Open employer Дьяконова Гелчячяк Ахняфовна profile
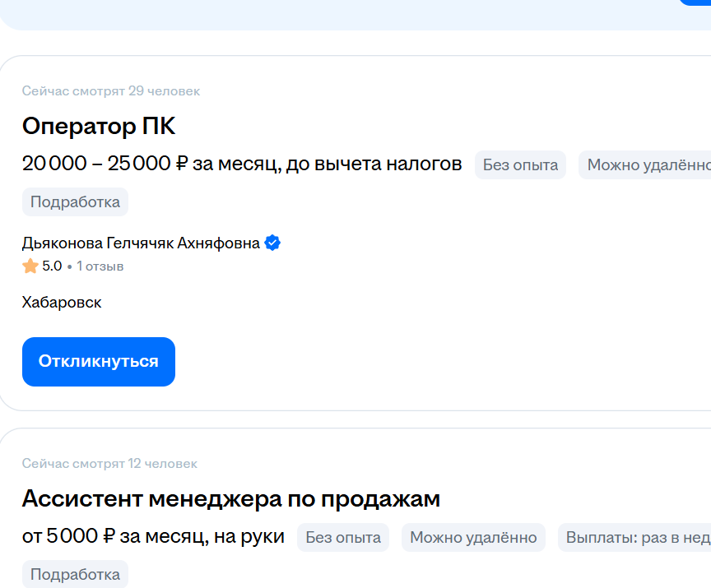Viewport: 711px width, 588px height. coord(141,243)
